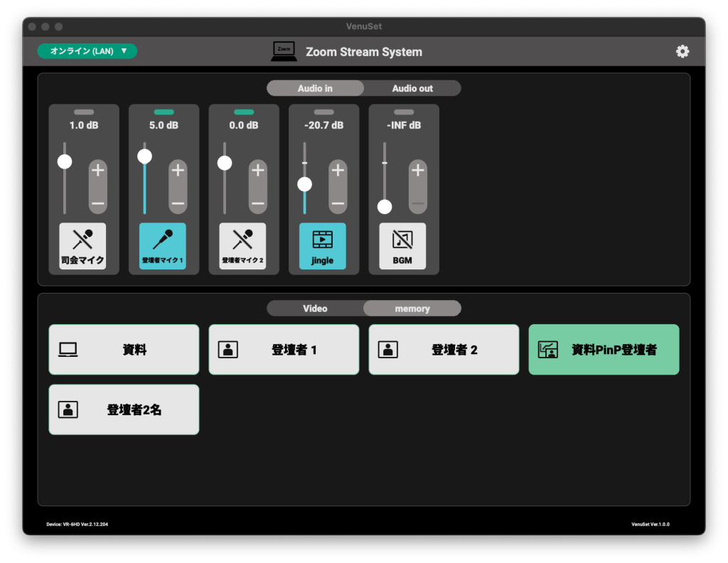Recall the 登壇者2名 memory preset

[124, 409]
